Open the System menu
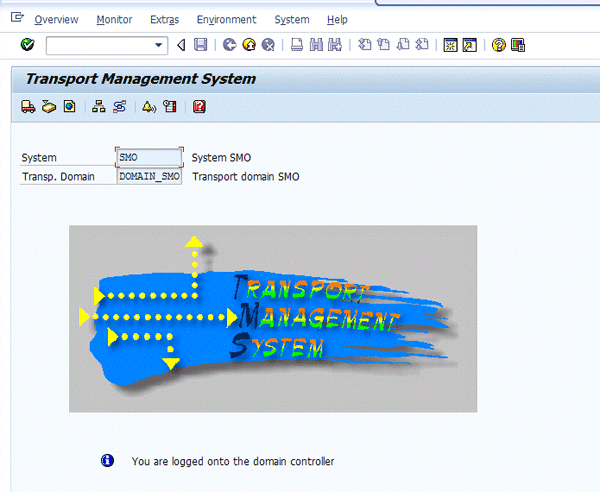 [x=292, y=20]
